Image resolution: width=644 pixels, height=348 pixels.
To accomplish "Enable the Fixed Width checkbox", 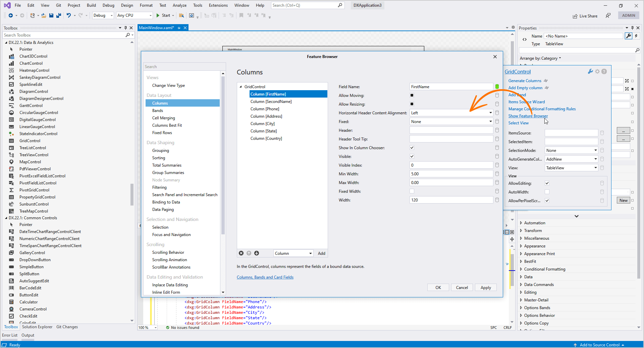I will [x=412, y=191].
